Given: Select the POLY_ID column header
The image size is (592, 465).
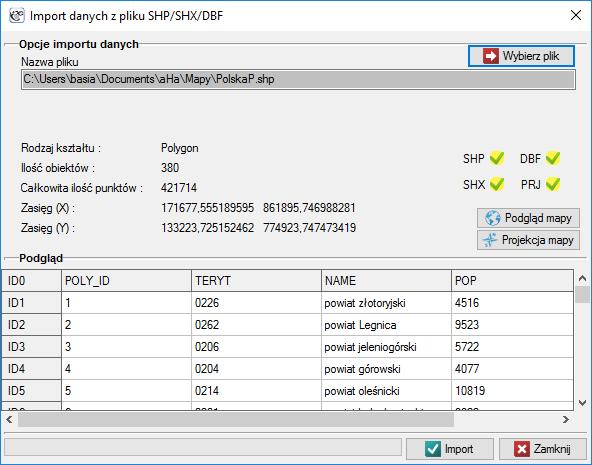Looking at the screenshot, I should point(126,280).
